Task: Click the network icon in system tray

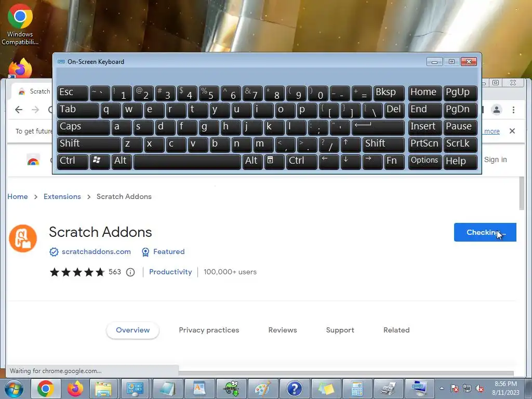Action: tap(467, 389)
